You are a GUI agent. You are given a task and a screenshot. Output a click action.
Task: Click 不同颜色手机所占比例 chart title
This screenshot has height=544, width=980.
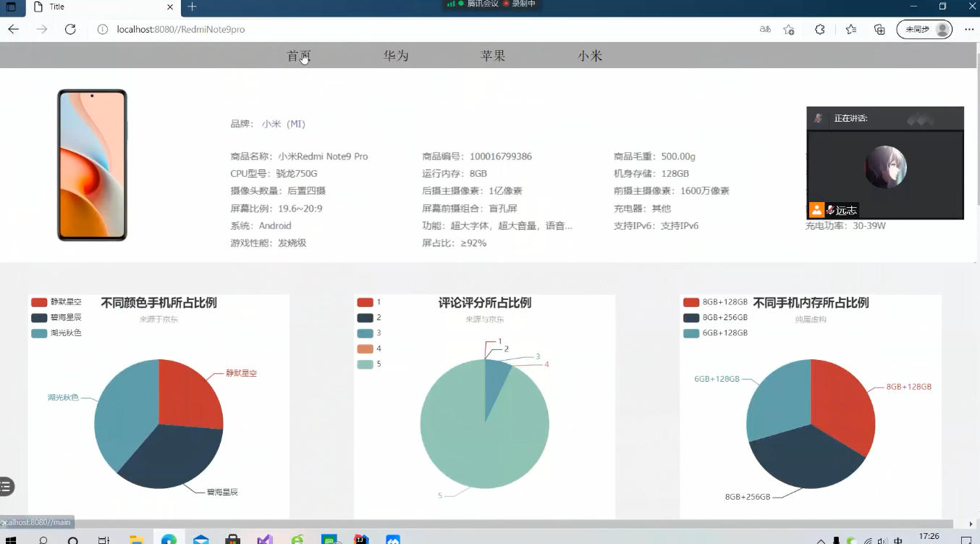159,303
